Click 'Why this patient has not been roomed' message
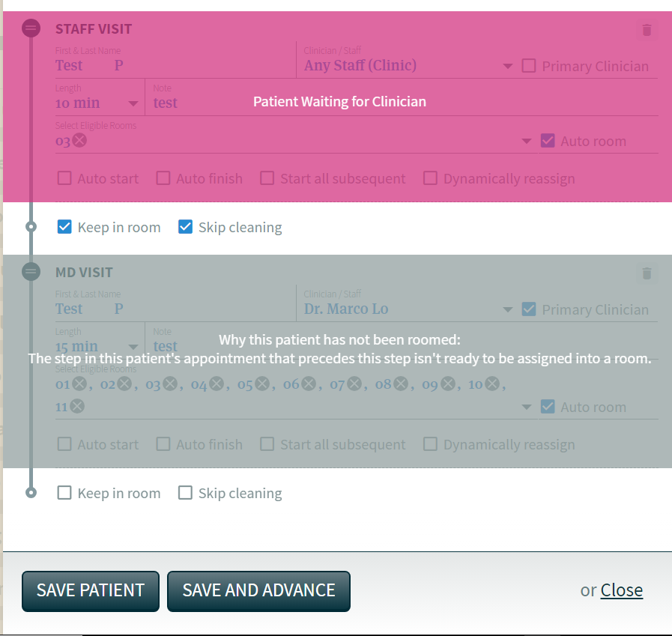Image resolution: width=672 pixels, height=636 pixels. point(339,340)
